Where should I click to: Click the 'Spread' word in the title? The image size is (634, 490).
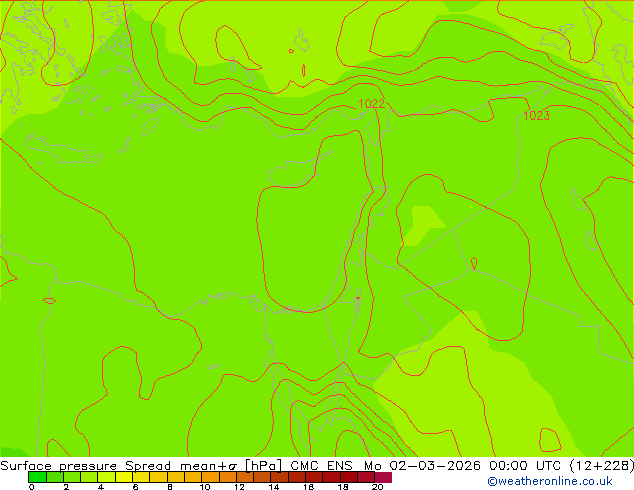click(148, 466)
